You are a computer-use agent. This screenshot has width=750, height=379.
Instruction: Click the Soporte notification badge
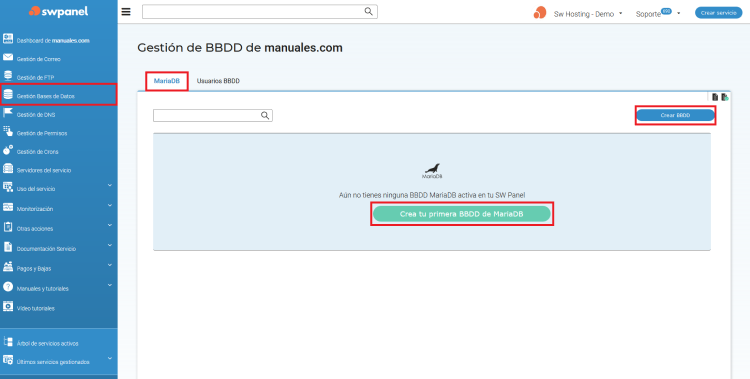[666, 11]
